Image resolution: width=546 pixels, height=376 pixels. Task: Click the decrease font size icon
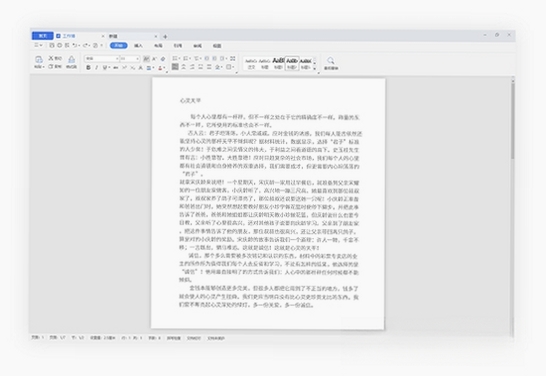(x=154, y=59)
